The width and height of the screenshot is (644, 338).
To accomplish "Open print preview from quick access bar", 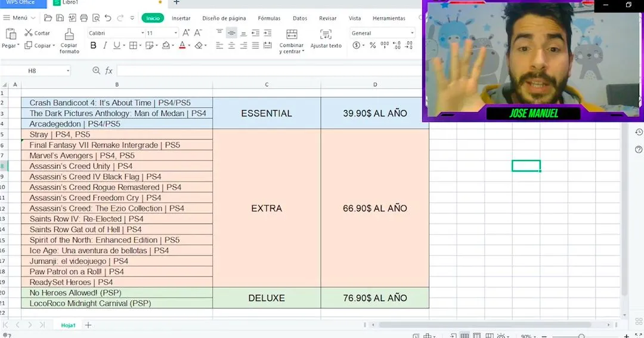I will click(95, 18).
